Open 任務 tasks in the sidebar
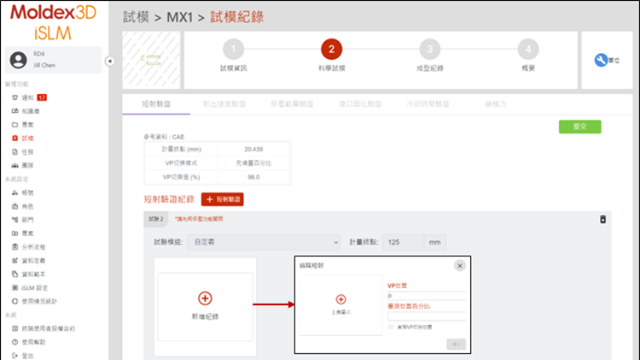 pyautogui.click(x=23, y=152)
